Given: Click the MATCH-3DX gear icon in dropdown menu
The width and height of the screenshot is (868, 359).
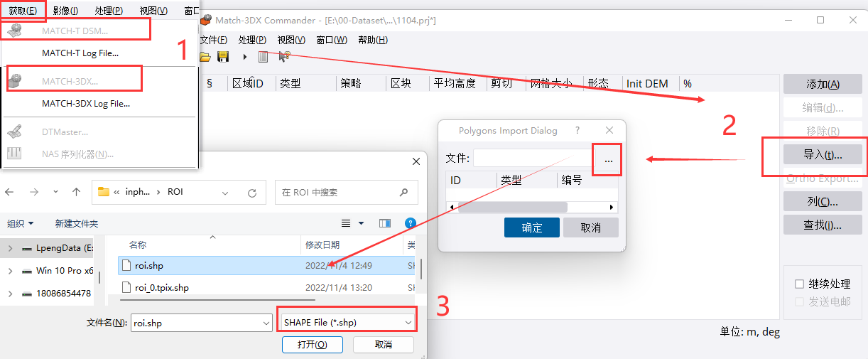Looking at the screenshot, I should click(14, 81).
